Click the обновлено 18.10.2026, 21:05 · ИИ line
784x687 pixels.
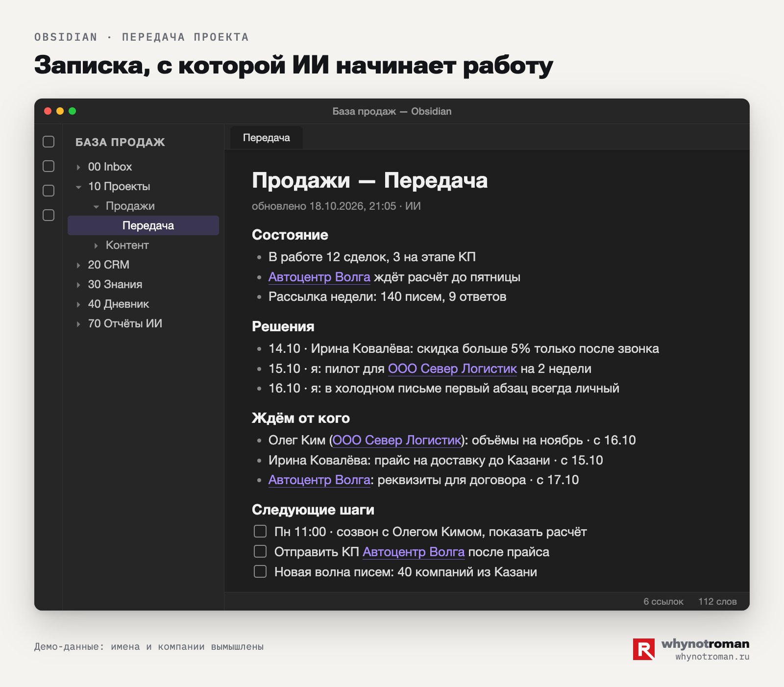(x=336, y=206)
